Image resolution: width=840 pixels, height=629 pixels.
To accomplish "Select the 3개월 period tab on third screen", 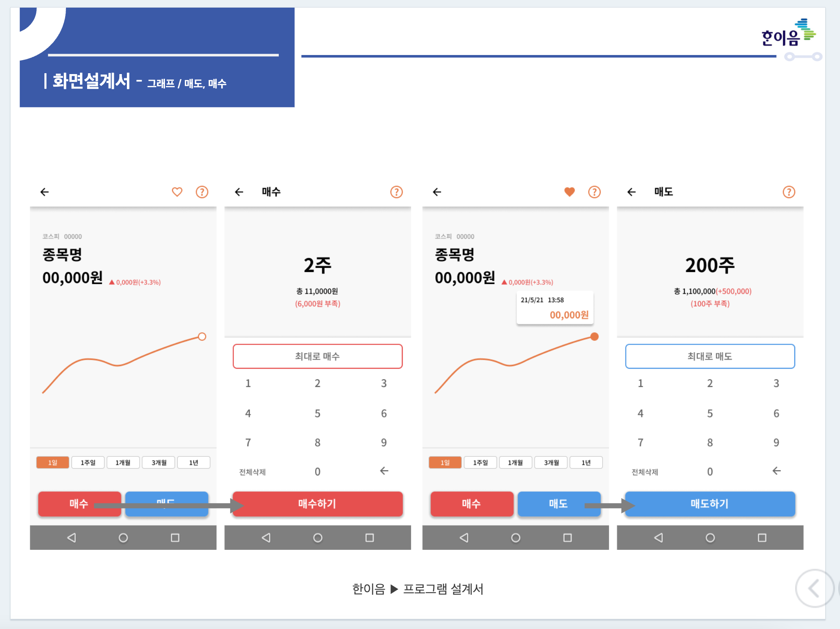I will [551, 463].
